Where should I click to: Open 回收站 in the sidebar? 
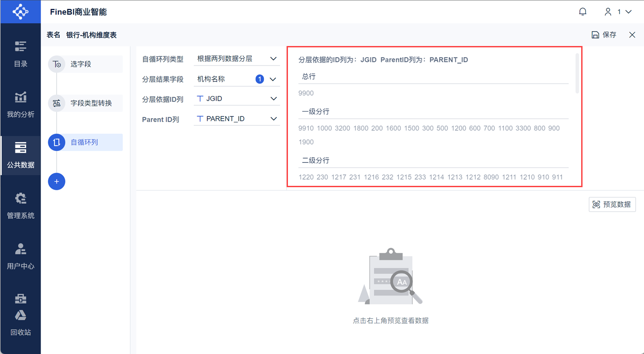tap(20, 323)
